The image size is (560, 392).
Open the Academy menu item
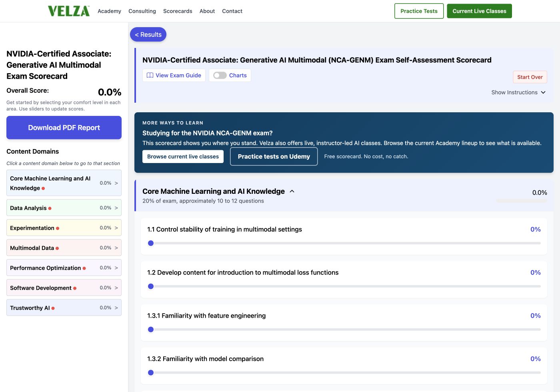pyautogui.click(x=109, y=11)
